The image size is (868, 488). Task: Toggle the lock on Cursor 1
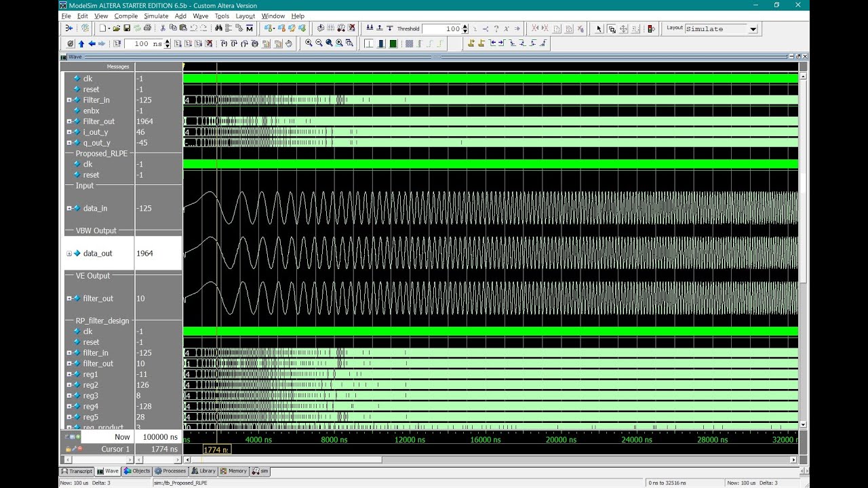point(68,449)
